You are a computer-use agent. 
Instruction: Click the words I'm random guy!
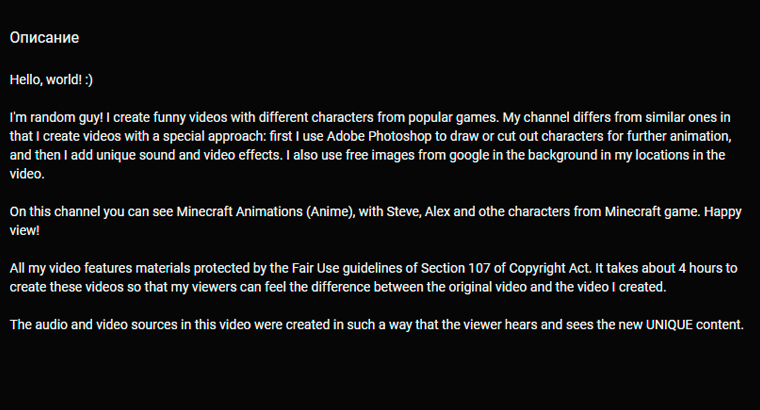coord(56,118)
